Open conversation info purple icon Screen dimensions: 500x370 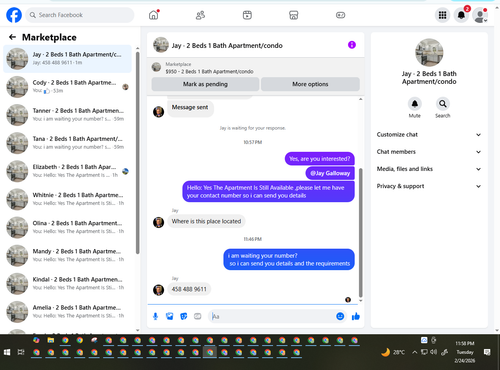[352, 45]
